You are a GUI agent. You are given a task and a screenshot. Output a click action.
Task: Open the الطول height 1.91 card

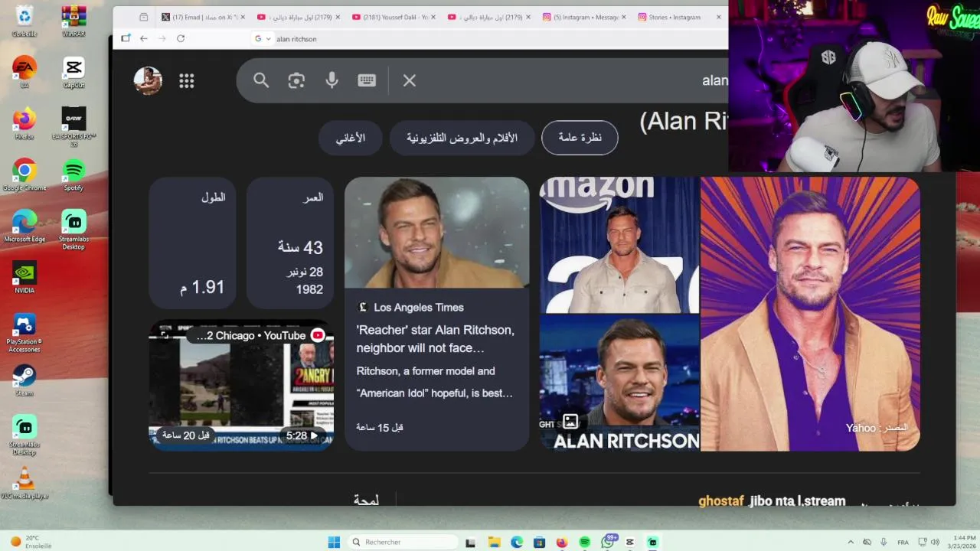(192, 243)
